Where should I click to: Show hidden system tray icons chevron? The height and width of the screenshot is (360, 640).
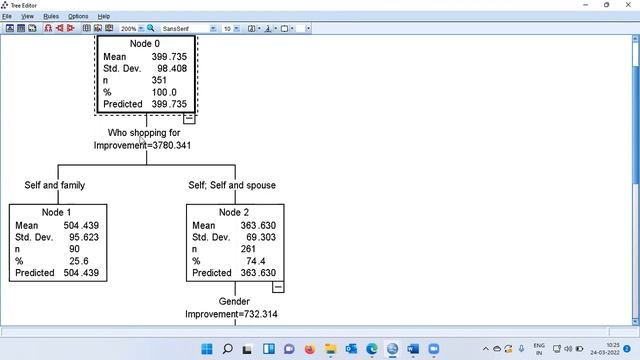485,349
